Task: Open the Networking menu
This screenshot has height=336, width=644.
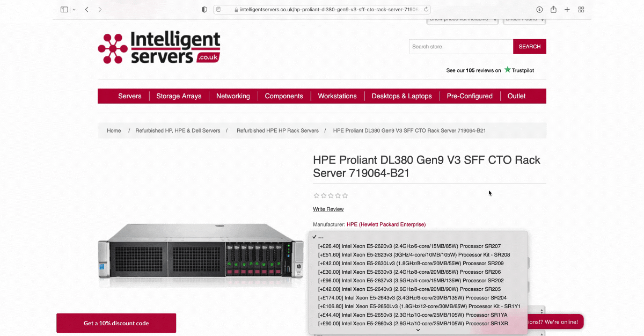Action: pyautogui.click(x=233, y=96)
